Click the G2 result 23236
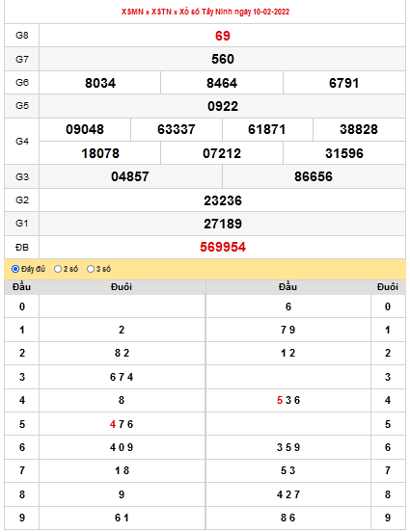410x532 pixels. click(223, 200)
